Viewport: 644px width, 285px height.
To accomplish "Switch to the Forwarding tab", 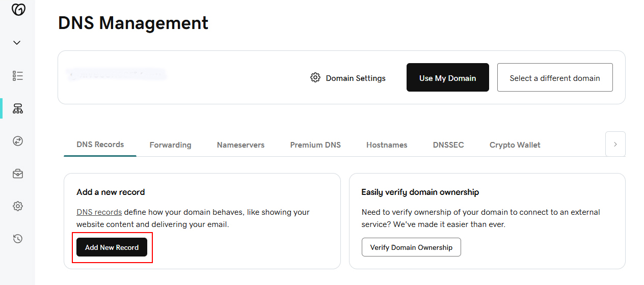I will pyautogui.click(x=170, y=145).
